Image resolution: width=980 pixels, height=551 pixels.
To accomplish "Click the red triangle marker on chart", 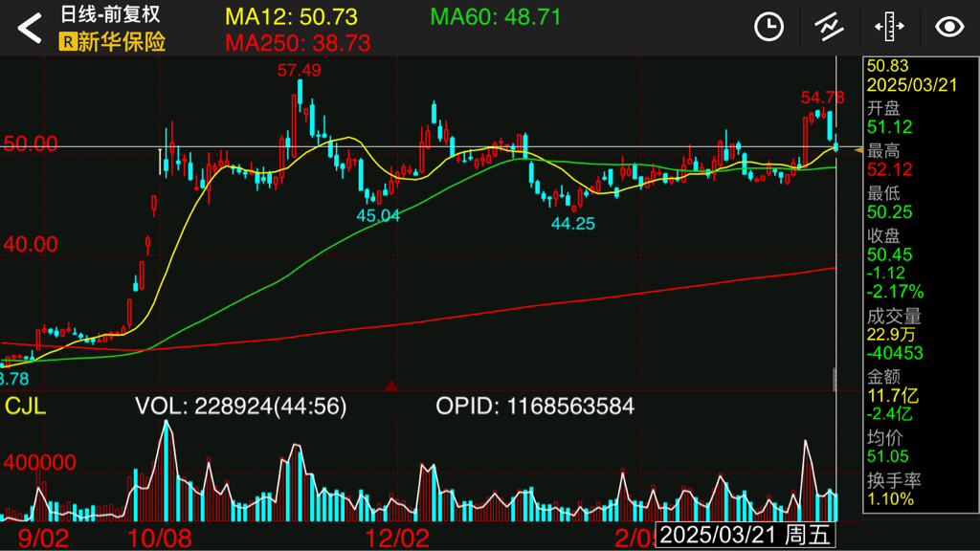I will click(390, 386).
